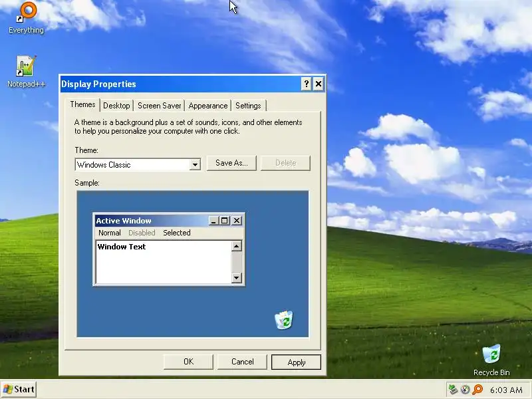
Task: Click the Active Window title in the sample
Action: (124, 221)
